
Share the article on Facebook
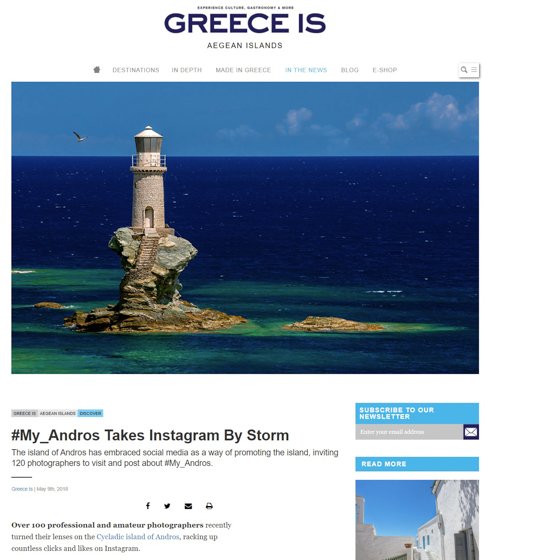tap(148, 506)
